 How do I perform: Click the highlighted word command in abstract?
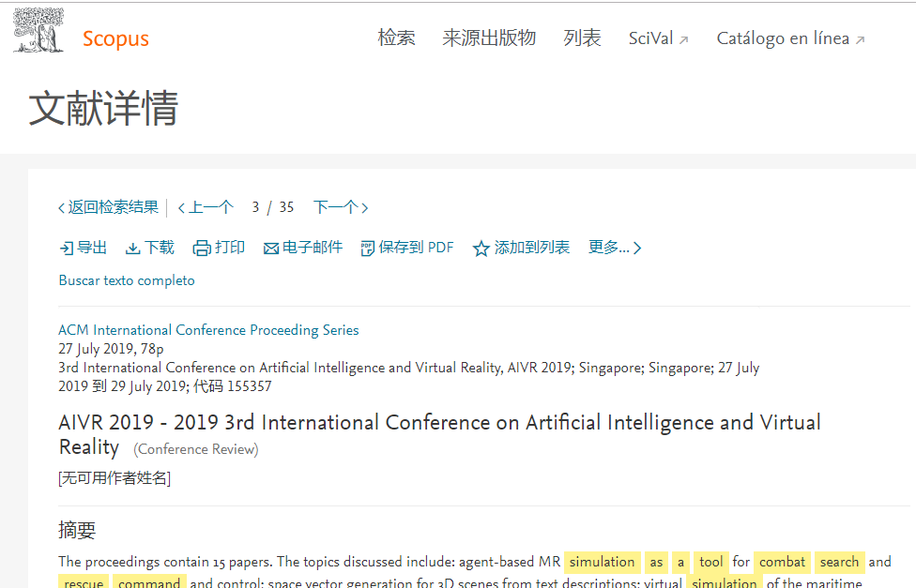click(x=149, y=581)
